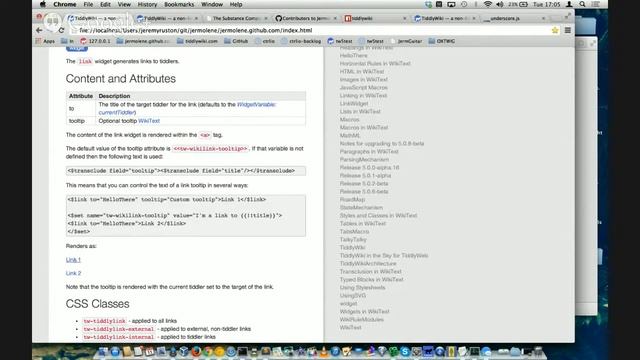Follow the WikiText link in the tooltip row
The width and height of the screenshot is (640, 360).
tap(149, 121)
